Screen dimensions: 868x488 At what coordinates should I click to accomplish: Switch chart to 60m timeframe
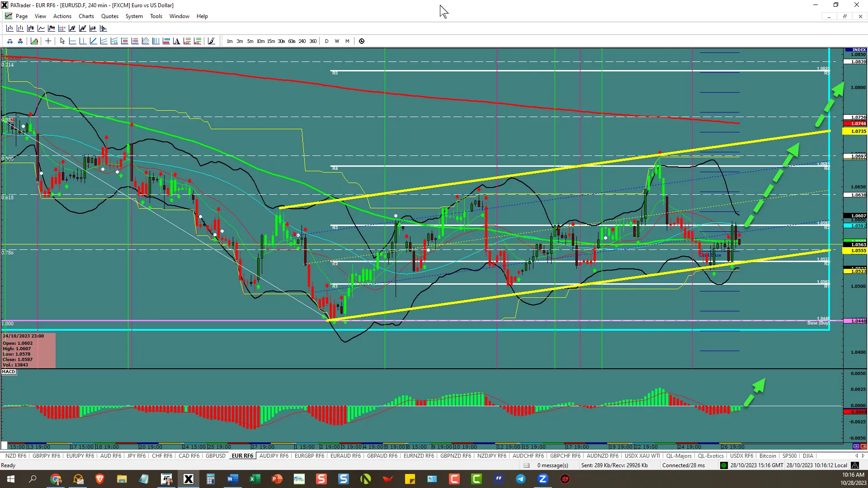pyautogui.click(x=292, y=41)
